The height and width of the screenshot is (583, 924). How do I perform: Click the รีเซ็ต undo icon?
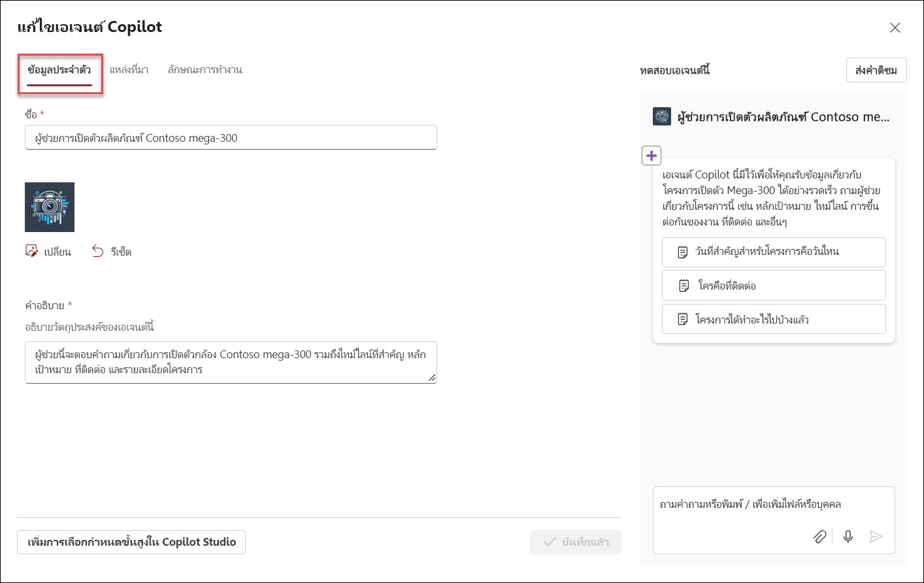(98, 251)
